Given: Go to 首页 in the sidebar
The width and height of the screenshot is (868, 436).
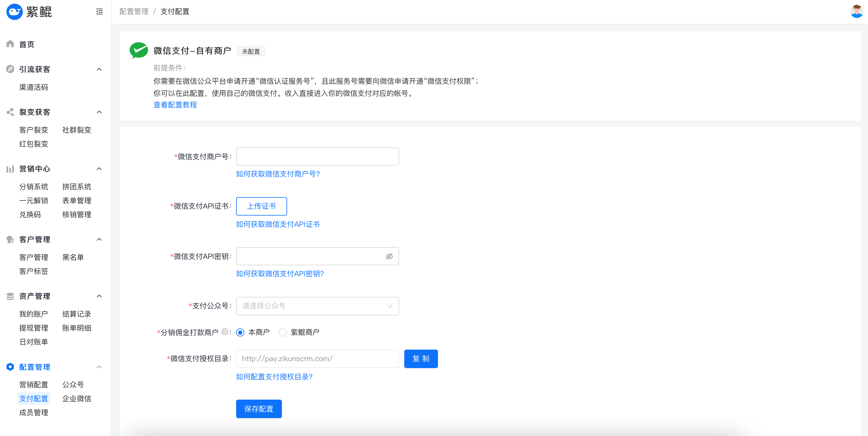Looking at the screenshot, I should [27, 45].
